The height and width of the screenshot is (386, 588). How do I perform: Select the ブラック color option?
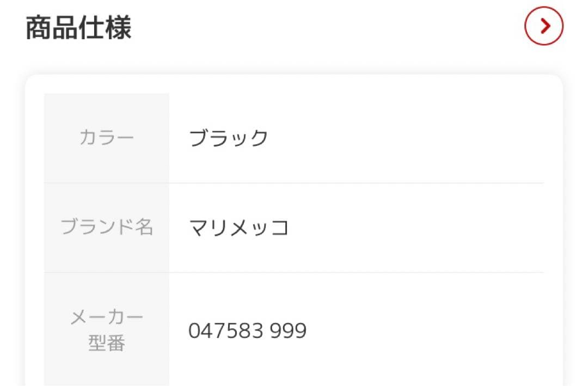(x=229, y=137)
